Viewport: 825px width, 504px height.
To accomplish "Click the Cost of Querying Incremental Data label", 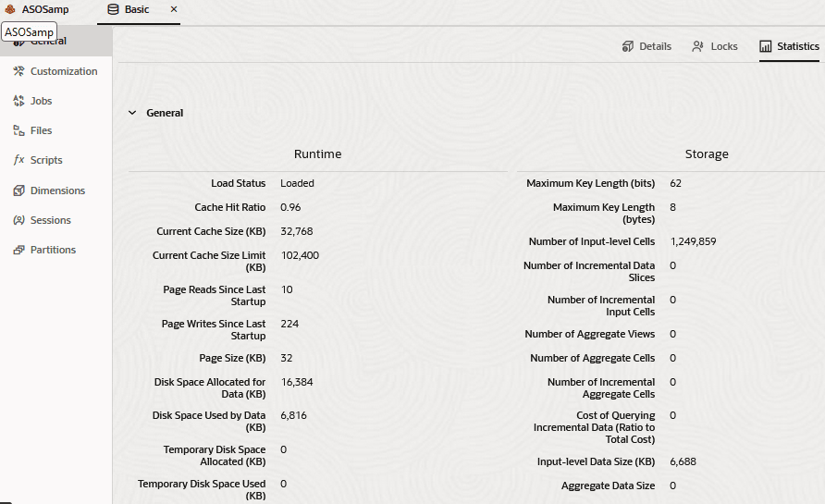I will click(595, 427).
